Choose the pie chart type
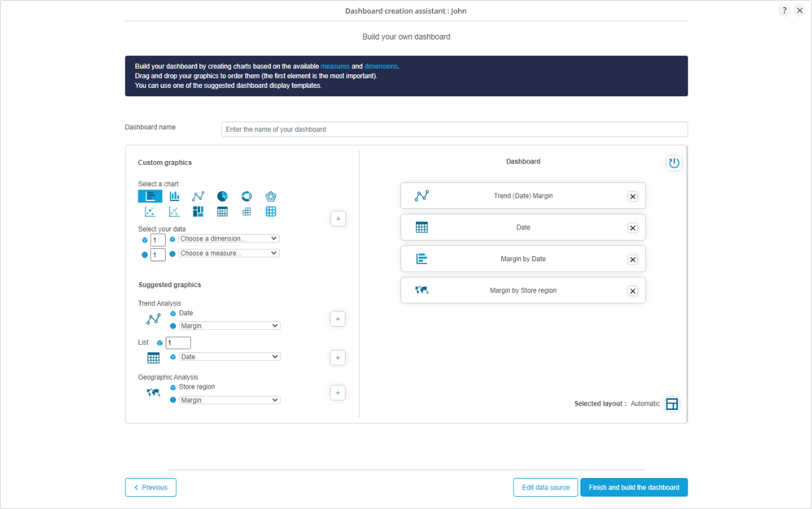This screenshot has height=509, width=812. tap(222, 196)
